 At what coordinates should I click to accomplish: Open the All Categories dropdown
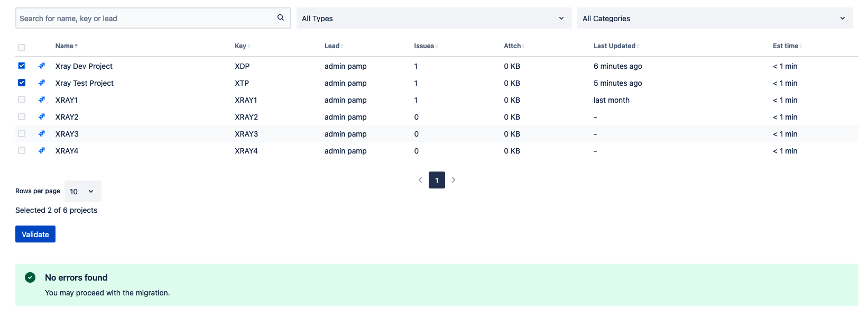pos(715,18)
